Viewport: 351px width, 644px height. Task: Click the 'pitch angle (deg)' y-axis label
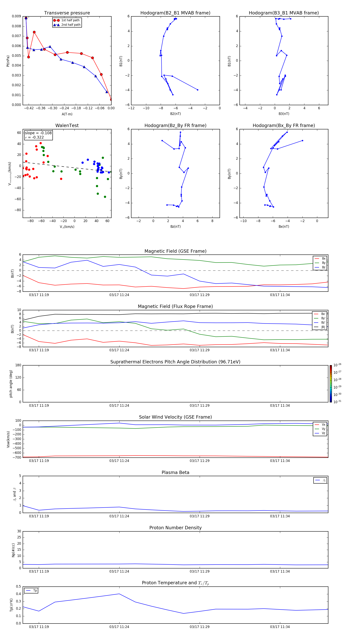click(11, 384)
